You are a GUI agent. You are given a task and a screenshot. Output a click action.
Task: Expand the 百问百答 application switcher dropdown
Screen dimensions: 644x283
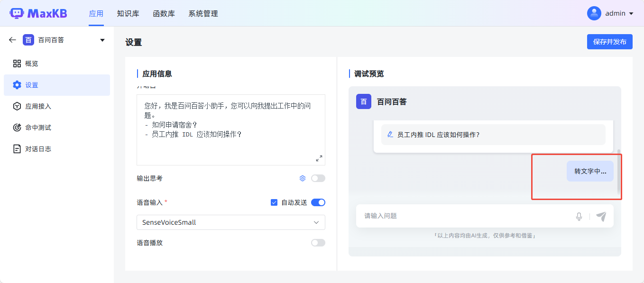pyautogui.click(x=102, y=40)
